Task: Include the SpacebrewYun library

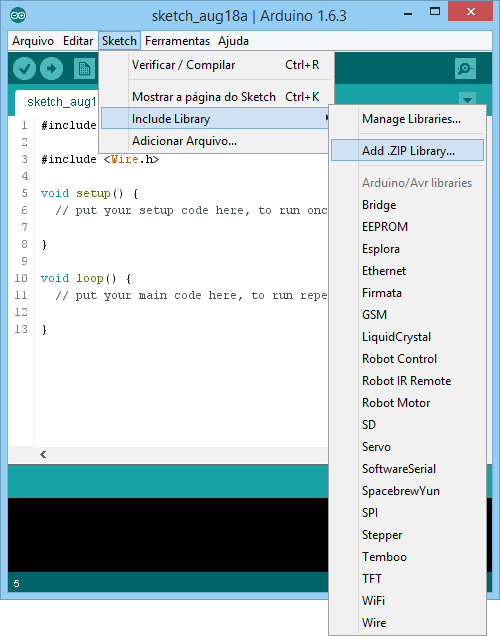Action: point(408,491)
